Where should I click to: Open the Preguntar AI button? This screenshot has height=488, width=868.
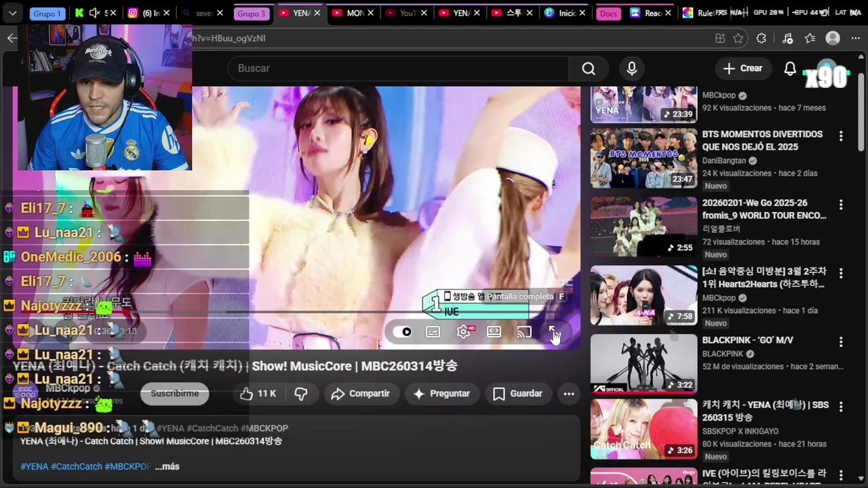(x=441, y=394)
